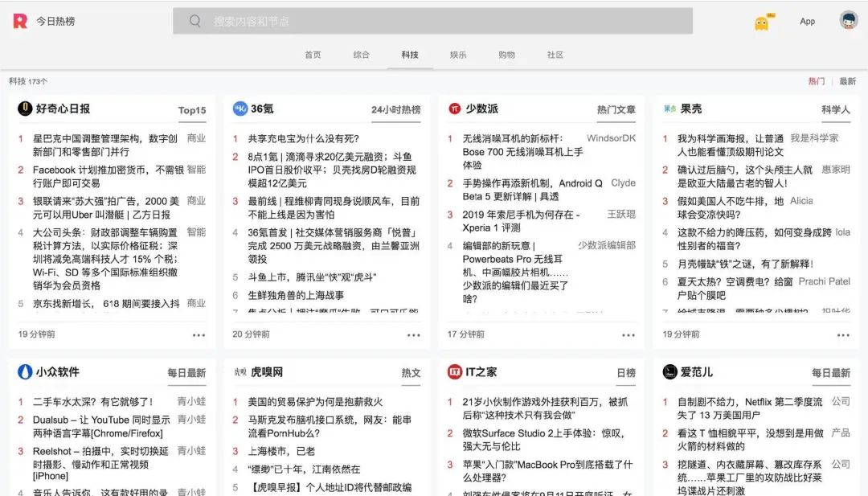The image size is (868, 496).
Task: Switch to the 娱乐 tab
Action: [457, 55]
